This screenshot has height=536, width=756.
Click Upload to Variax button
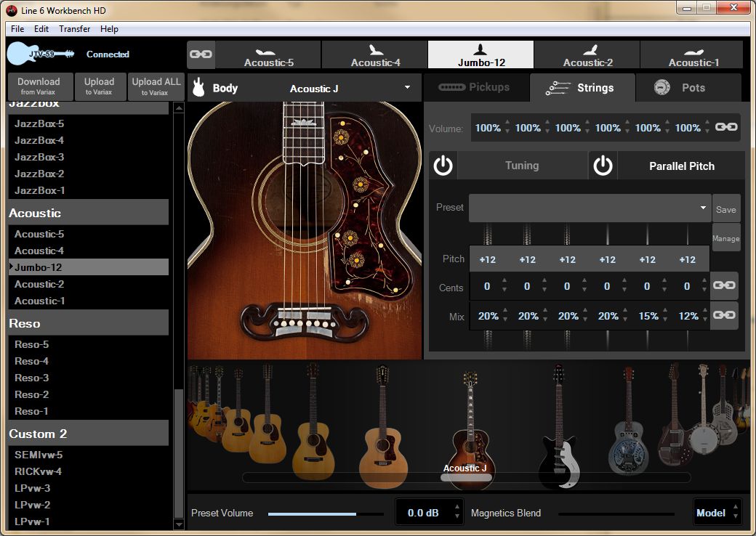(100, 86)
